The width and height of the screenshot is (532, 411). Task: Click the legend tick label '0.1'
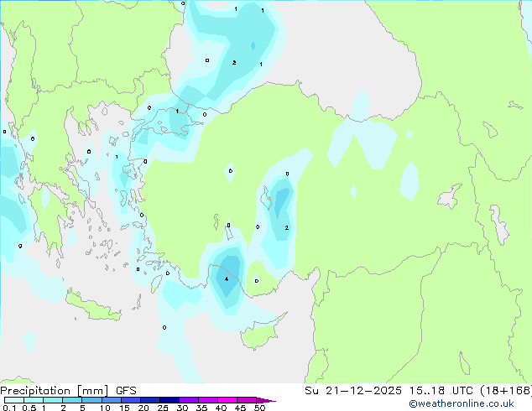9,408
